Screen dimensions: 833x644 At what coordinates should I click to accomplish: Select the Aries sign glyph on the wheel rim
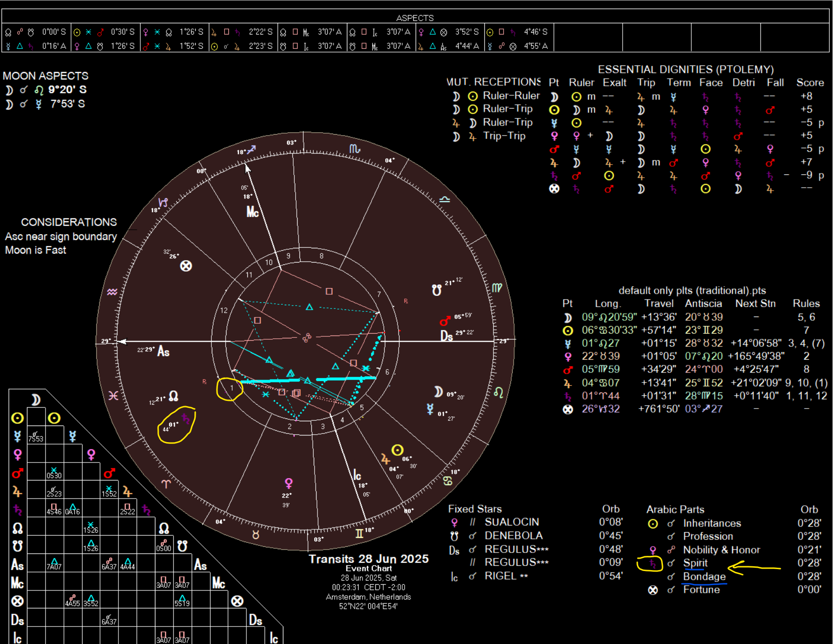click(x=166, y=484)
